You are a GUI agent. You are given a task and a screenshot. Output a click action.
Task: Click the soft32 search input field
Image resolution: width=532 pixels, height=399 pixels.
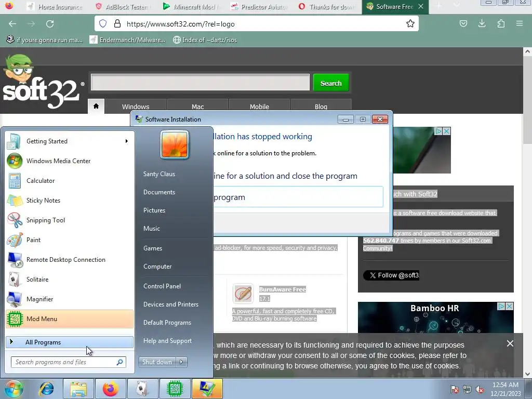[200, 83]
